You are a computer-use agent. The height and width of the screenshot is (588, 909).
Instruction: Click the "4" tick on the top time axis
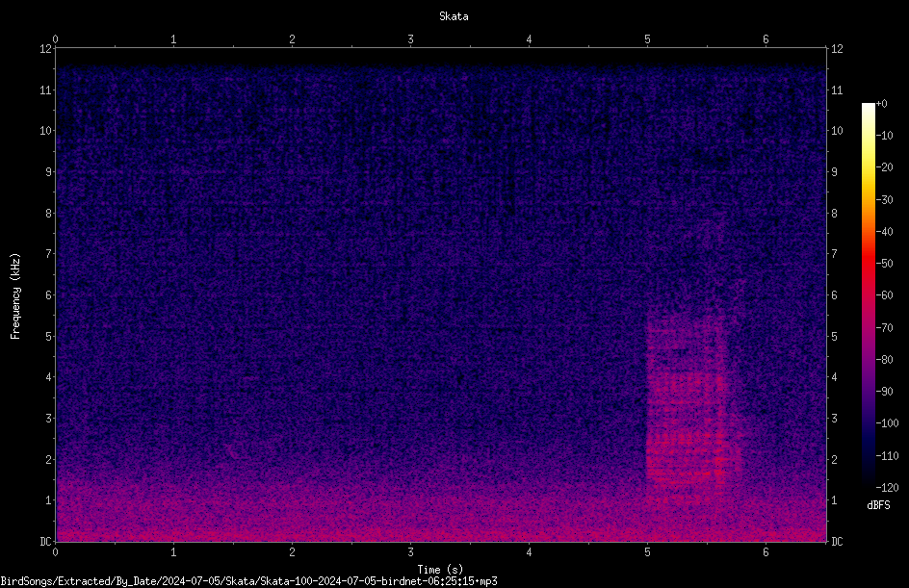click(529, 39)
